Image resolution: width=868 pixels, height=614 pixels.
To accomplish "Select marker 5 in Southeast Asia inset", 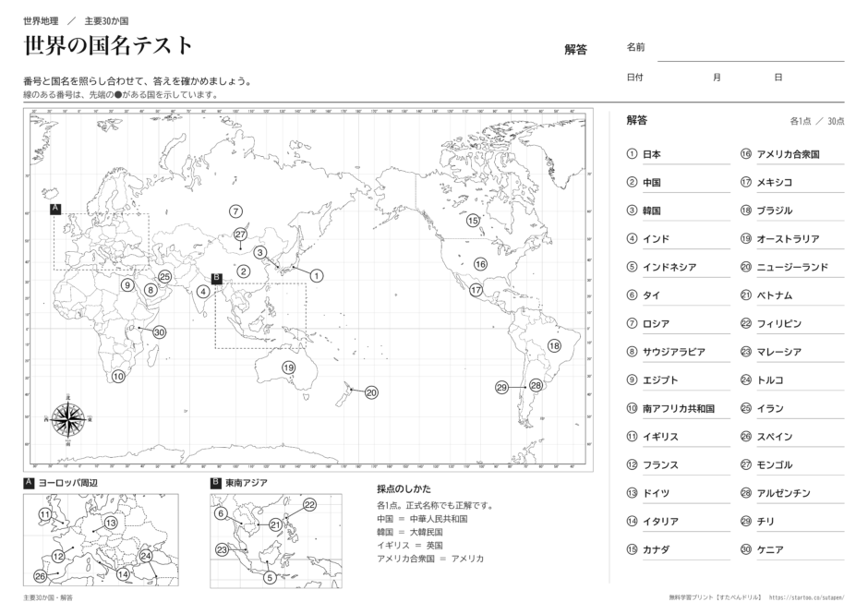I will coord(270,577).
